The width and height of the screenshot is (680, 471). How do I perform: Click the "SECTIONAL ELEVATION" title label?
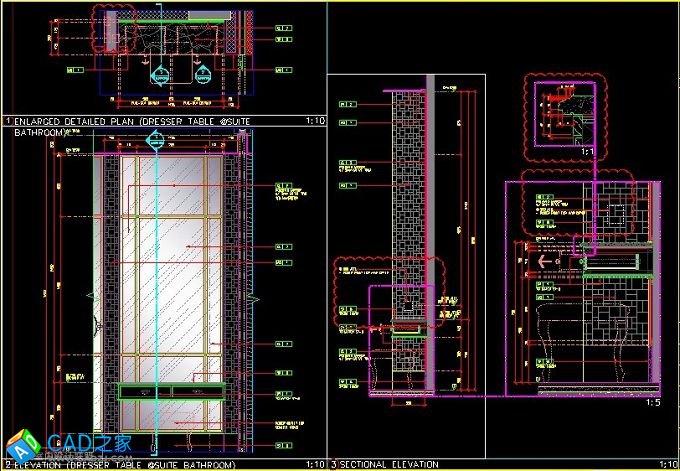tap(389, 464)
